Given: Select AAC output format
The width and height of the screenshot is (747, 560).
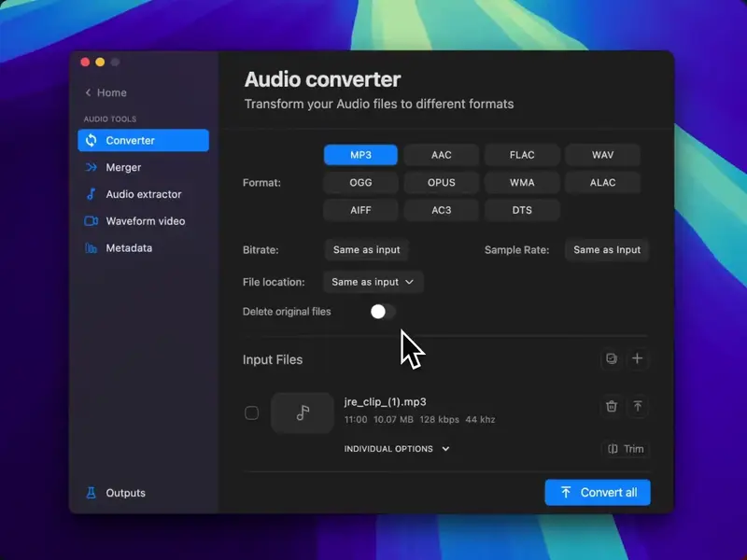Looking at the screenshot, I should pyautogui.click(x=441, y=155).
